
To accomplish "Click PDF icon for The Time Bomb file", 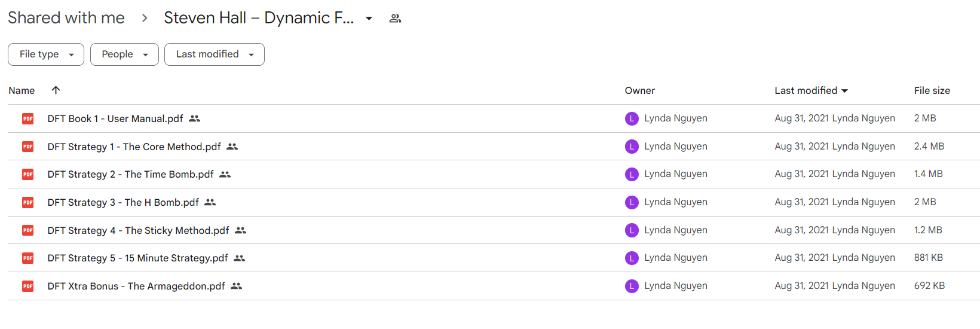I will coord(28,174).
